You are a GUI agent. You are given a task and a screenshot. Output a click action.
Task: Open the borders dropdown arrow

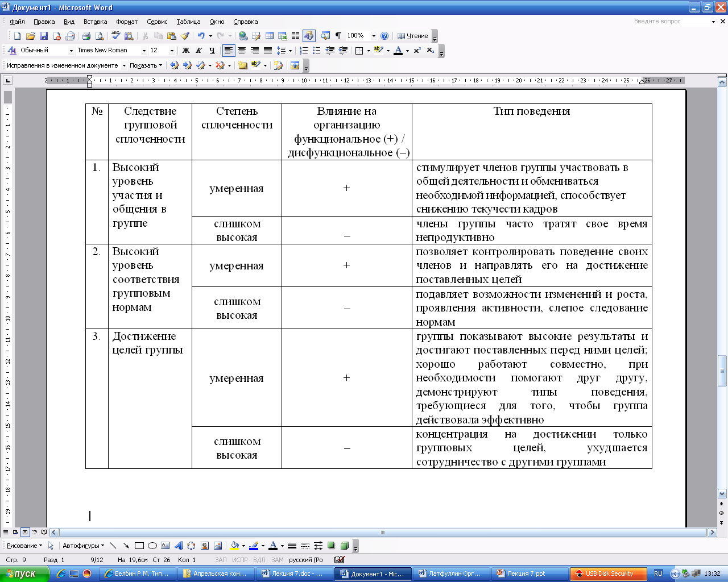369,51
